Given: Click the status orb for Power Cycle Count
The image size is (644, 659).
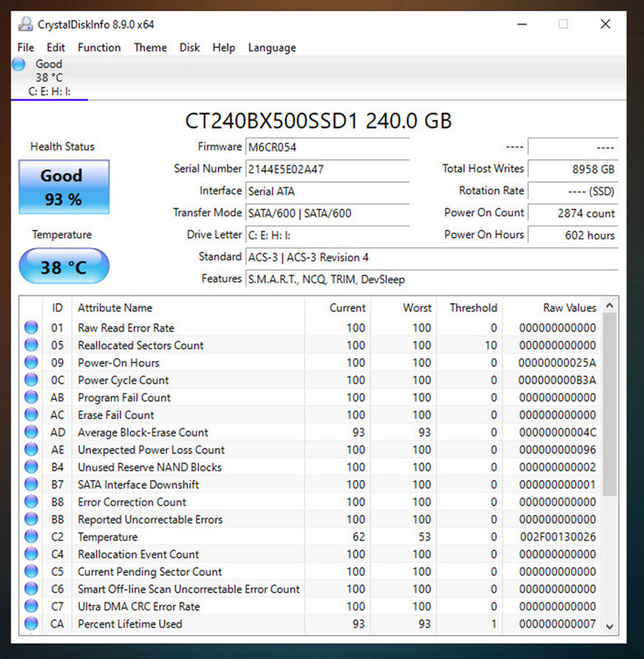Looking at the screenshot, I should pos(31,380).
